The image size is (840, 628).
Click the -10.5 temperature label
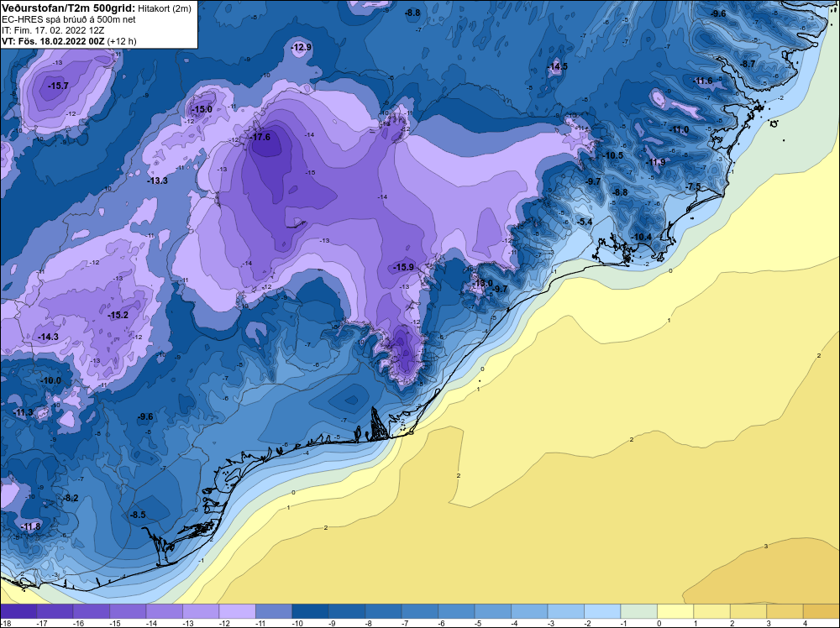(614, 155)
